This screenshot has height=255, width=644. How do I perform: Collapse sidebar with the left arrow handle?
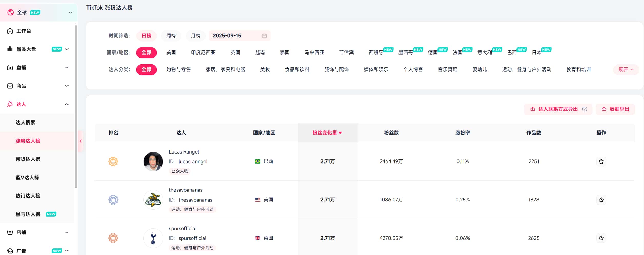[x=81, y=141]
